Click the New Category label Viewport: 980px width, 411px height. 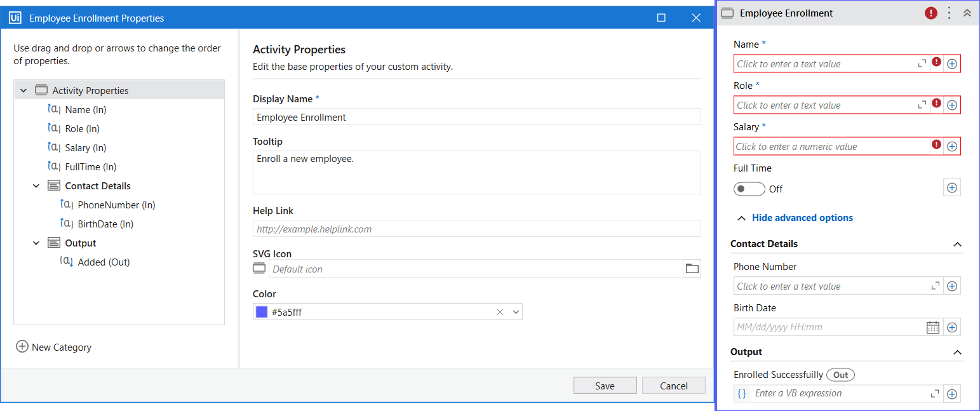point(62,347)
